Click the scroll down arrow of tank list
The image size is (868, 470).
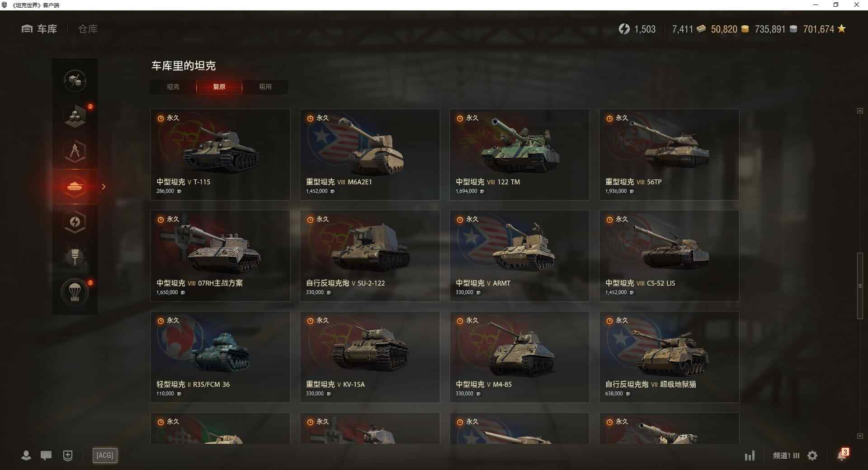tap(860, 436)
